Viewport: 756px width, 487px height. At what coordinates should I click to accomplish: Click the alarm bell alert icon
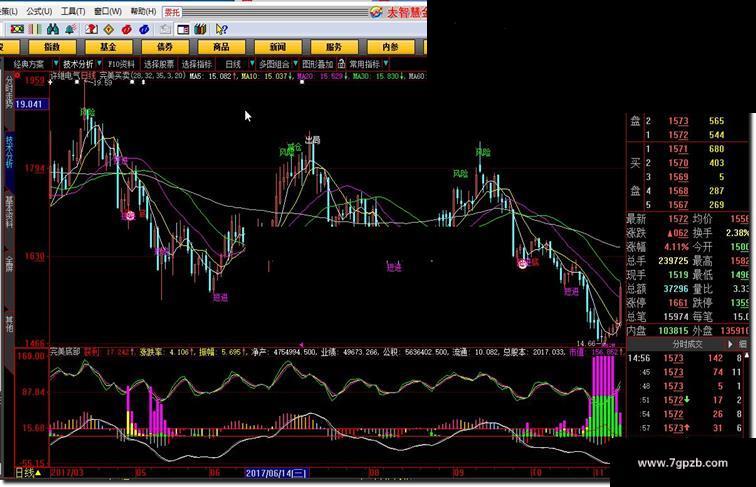[70, 29]
